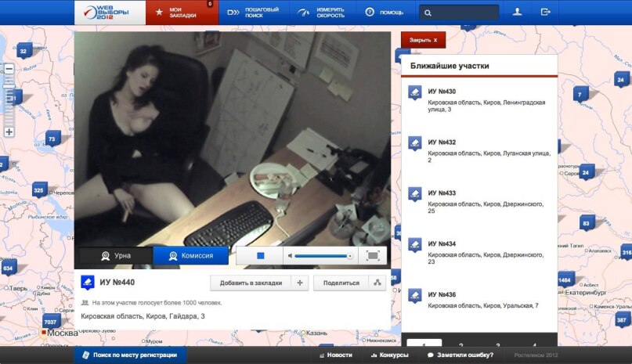Click the ИУ №440 station icon
This screenshot has height=364, width=632.
coord(88,283)
